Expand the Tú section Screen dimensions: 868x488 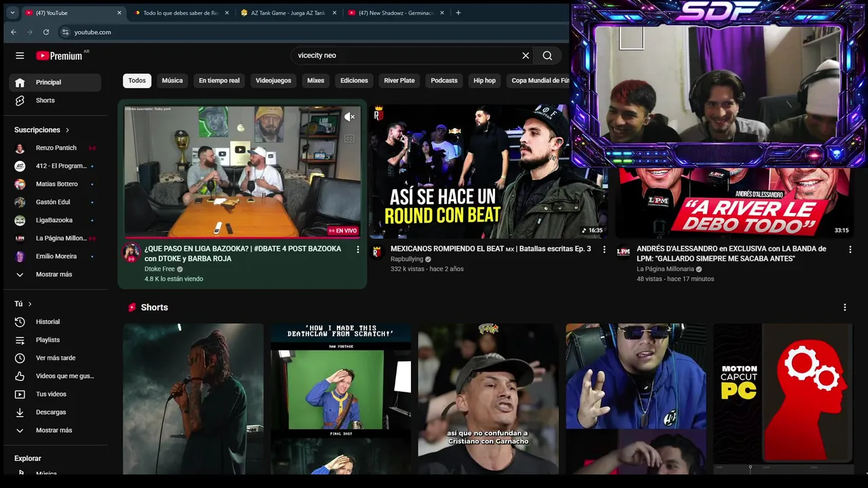click(23, 304)
